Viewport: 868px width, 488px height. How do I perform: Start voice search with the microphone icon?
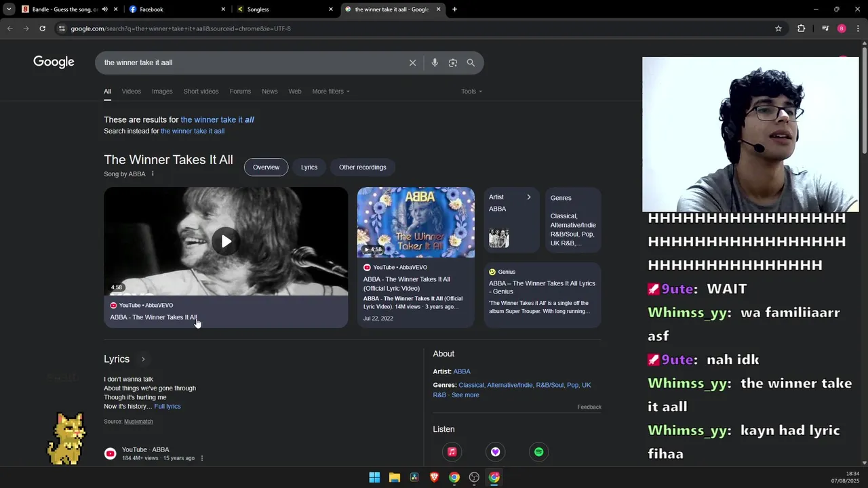click(x=435, y=62)
